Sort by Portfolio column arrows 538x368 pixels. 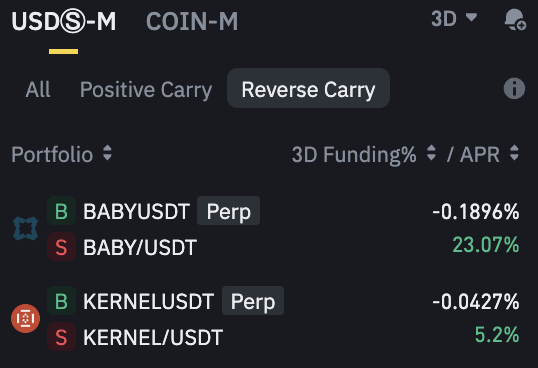(x=107, y=153)
